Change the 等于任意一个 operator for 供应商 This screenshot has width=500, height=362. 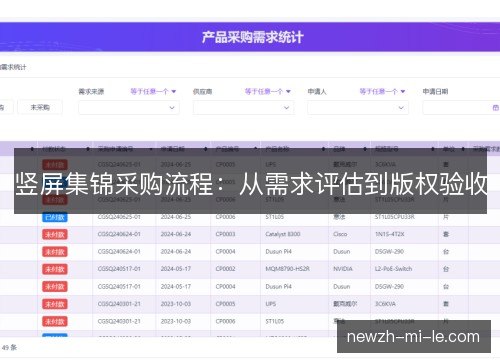[x=268, y=91]
